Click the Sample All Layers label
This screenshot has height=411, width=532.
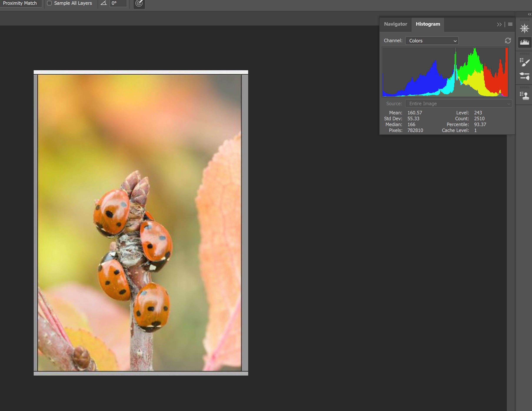pyautogui.click(x=73, y=3)
